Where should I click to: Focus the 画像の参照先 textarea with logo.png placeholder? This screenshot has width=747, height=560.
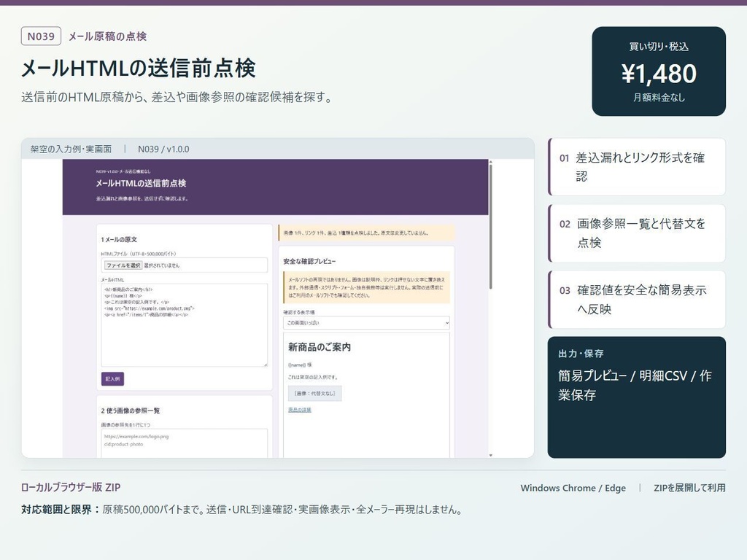click(x=185, y=443)
